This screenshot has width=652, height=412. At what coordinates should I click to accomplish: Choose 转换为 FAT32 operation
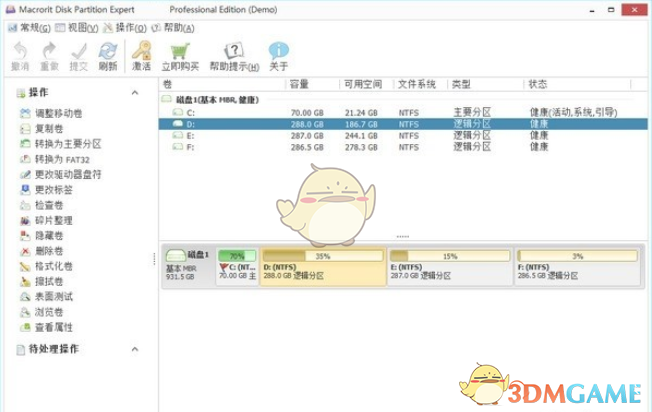tap(62, 159)
